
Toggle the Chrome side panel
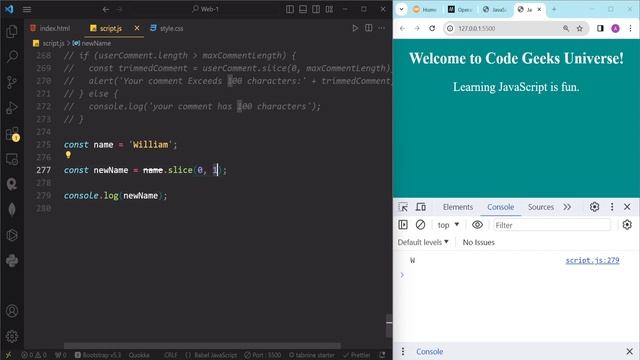click(x=600, y=28)
